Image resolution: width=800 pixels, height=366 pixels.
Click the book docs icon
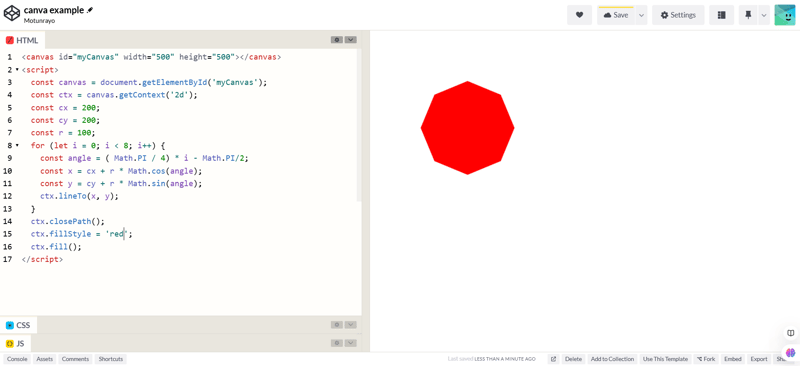click(791, 333)
